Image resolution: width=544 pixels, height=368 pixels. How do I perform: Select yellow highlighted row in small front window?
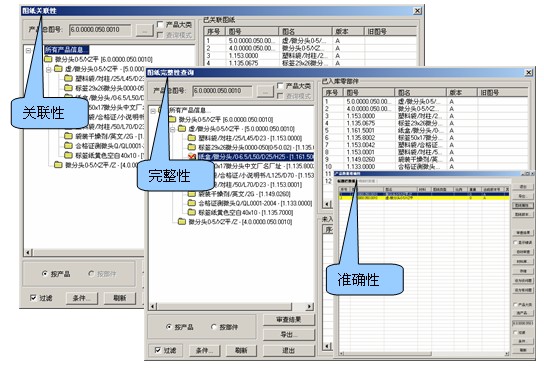coord(424,197)
